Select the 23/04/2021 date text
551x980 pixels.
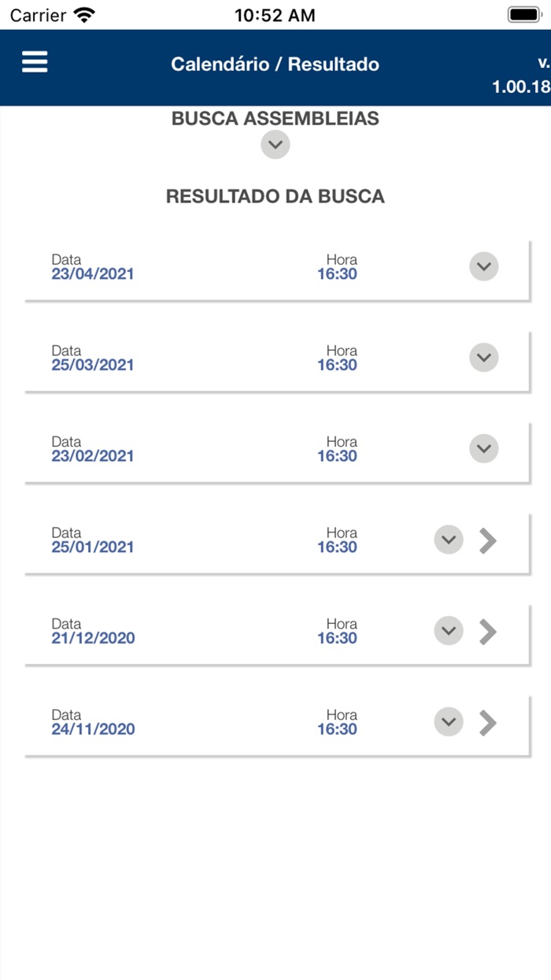(93, 274)
